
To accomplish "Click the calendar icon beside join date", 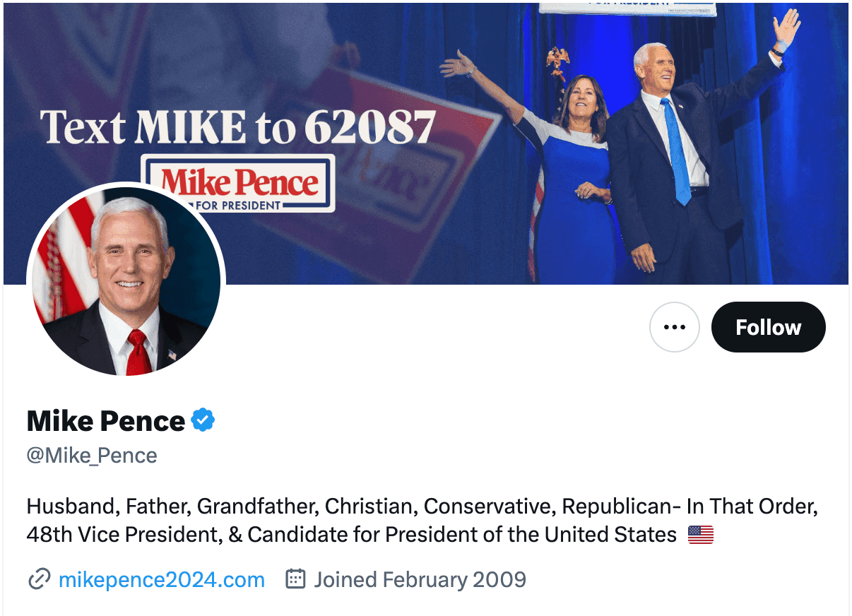I will coord(295,580).
